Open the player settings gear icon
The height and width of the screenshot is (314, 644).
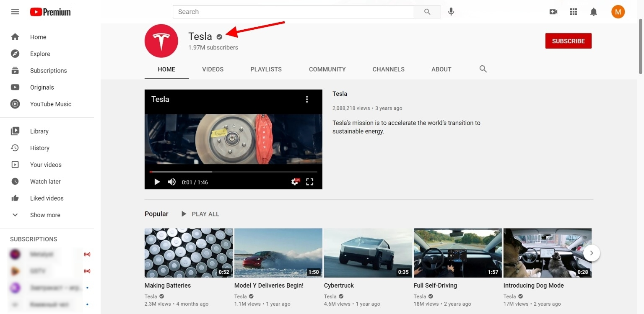[295, 182]
